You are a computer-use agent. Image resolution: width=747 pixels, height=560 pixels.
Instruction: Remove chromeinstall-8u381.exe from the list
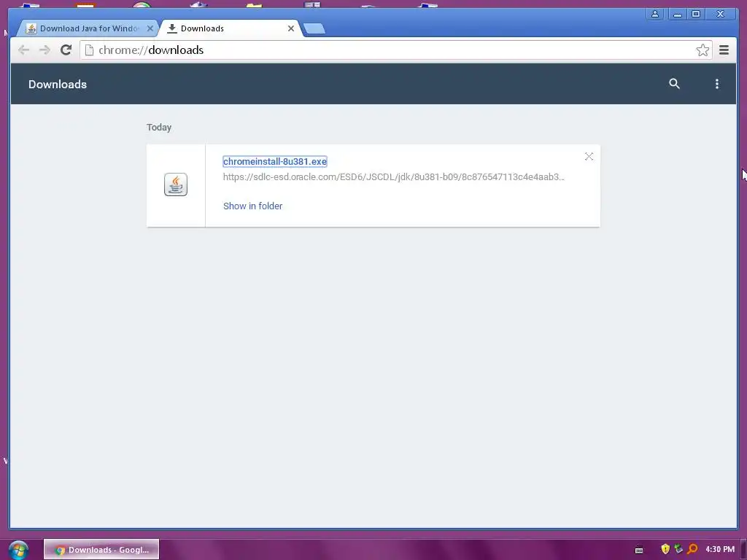589,157
